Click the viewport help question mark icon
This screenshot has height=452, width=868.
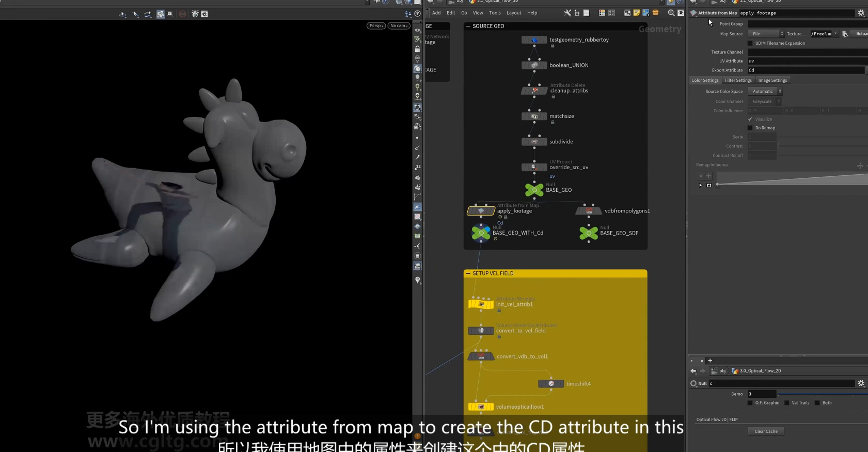tap(417, 14)
